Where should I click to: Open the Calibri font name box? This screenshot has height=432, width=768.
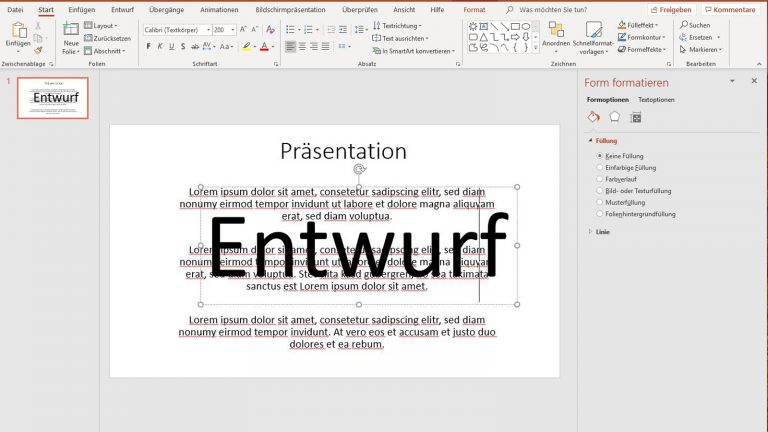pos(177,30)
